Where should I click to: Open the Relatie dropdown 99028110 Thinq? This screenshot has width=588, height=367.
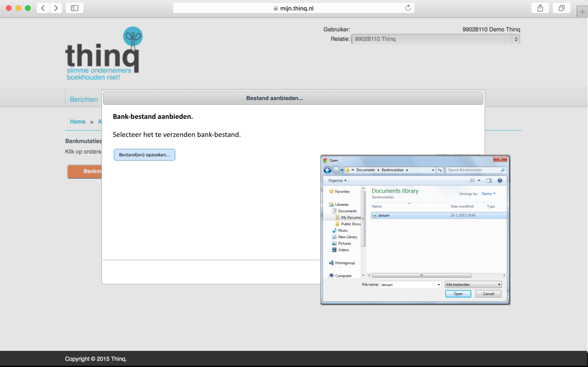435,39
